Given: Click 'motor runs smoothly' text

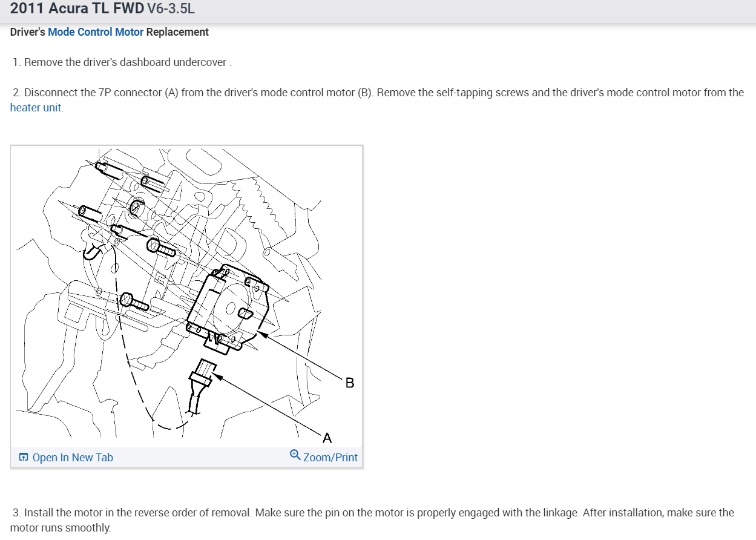Looking at the screenshot, I should click(61, 528).
